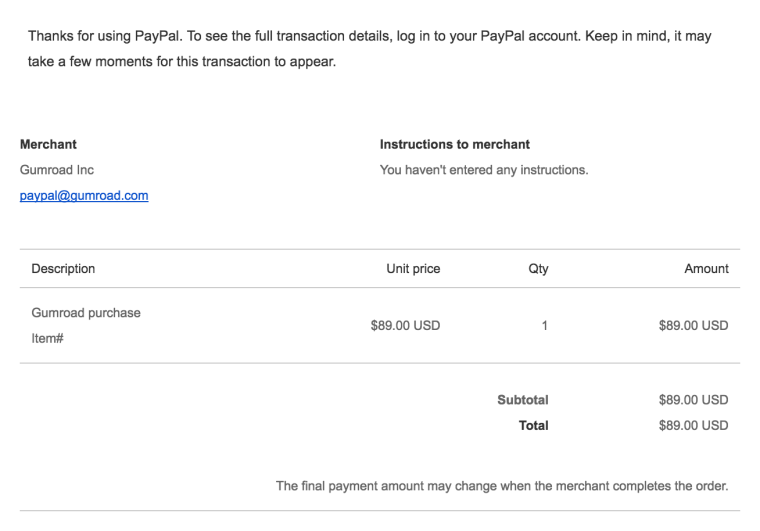Image resolution: width=760 pixels, height=531 pixels.
Task: Click "You haven't entered any instructions" text
Action: pyautogui.click(x=483, y=170)
